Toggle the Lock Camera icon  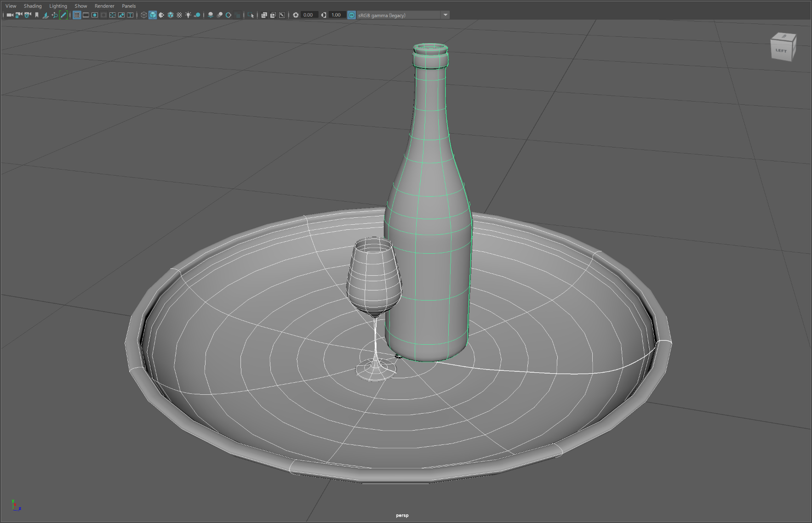pos(19,15)
